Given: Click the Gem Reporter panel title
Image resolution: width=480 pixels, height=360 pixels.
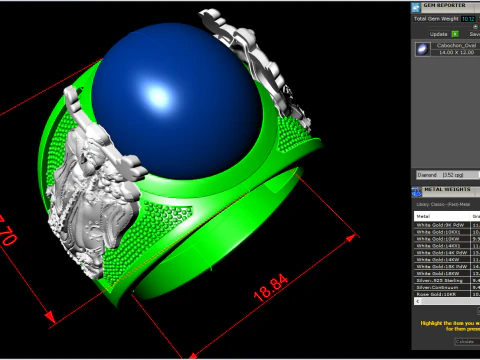Looking at the screenshot, I should [x=444, y=5].
